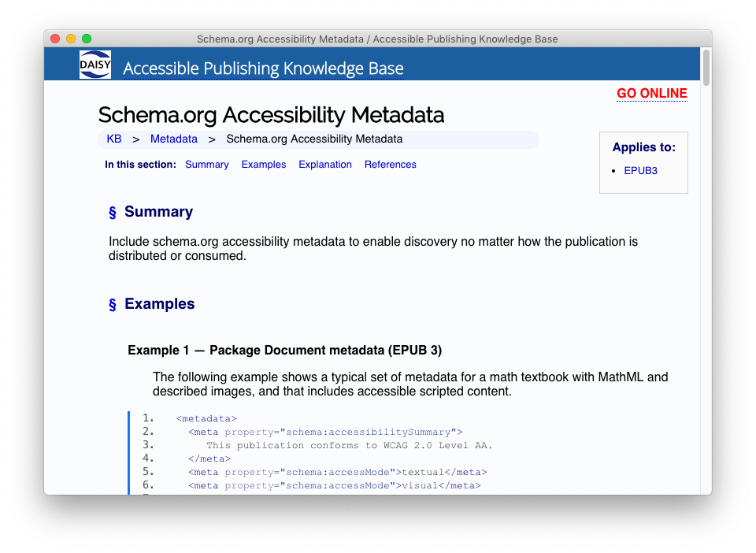
Task: Open Accessible Publishing Knowledge Base header link
Action: pos(263,69)
